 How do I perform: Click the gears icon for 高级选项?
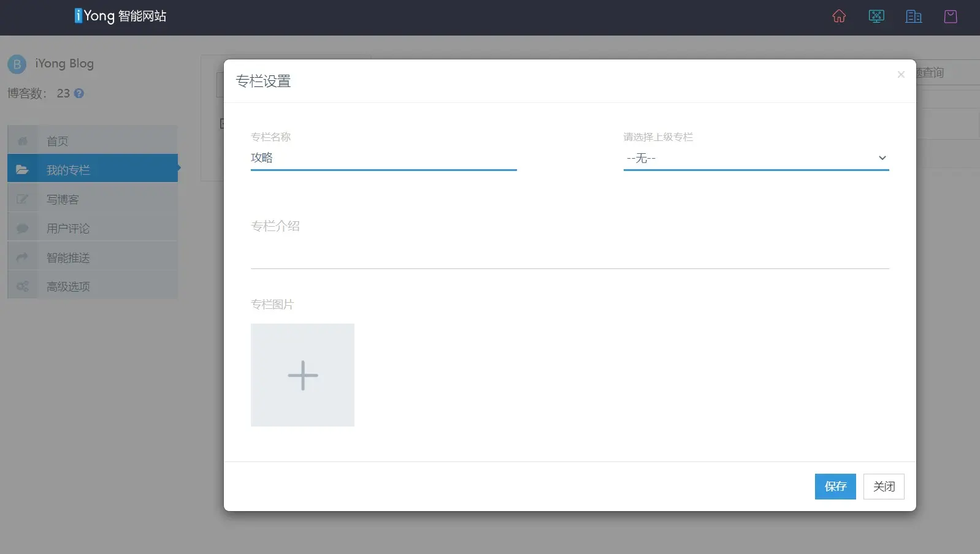[23, 287]
